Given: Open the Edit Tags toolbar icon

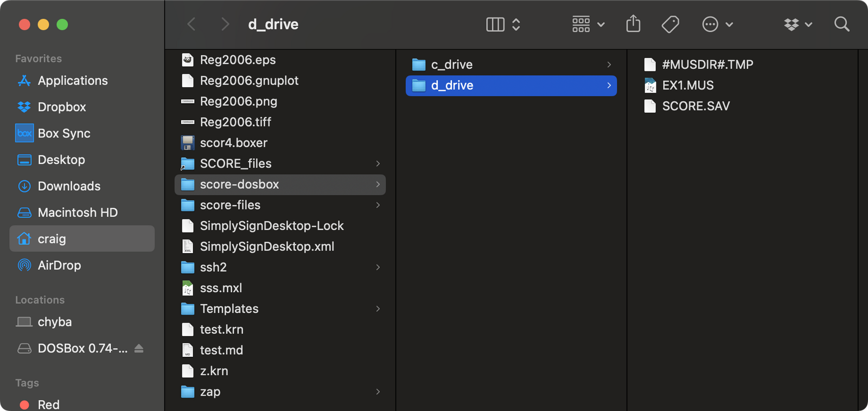Looking at the screenshot, I should point(670,24).
